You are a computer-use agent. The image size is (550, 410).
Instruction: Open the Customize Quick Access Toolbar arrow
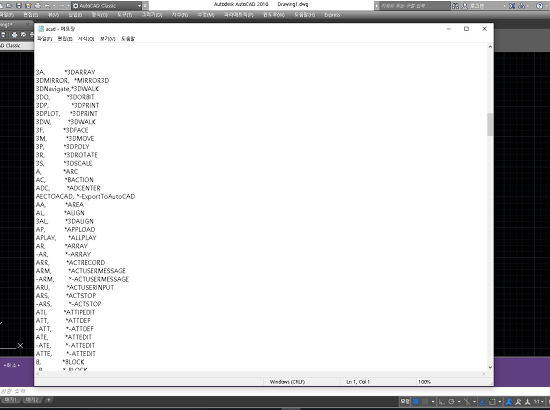pos(145,6)
